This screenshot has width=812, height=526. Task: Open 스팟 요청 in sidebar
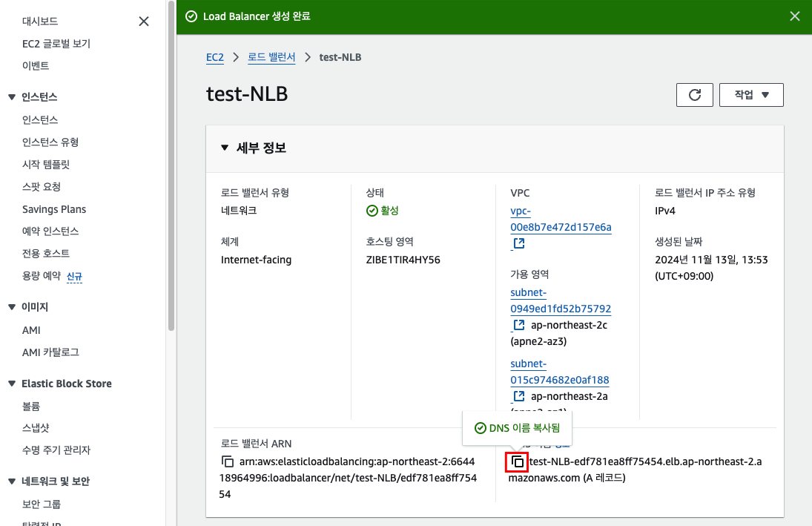coord(41,186)
